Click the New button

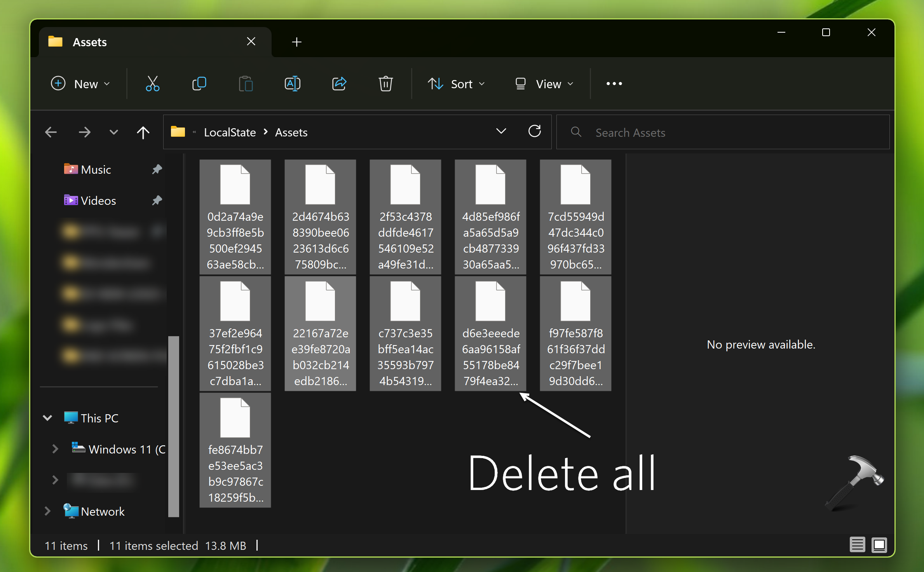pyautogui.click(x=80, y=84)
